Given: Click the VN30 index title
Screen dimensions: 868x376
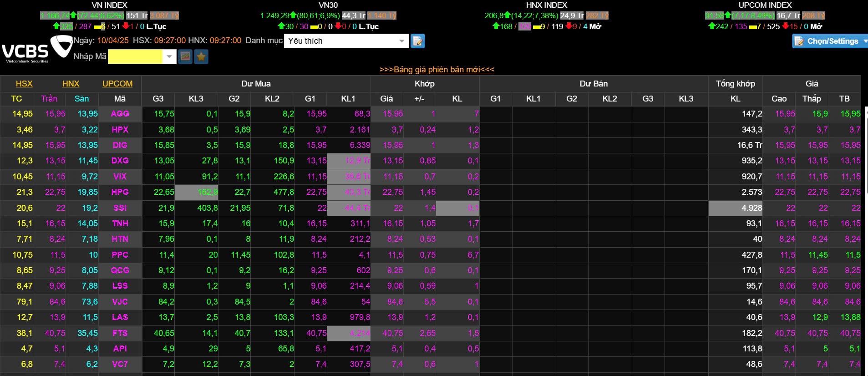Looking at the screenshot, I should (x=328, y=5).
